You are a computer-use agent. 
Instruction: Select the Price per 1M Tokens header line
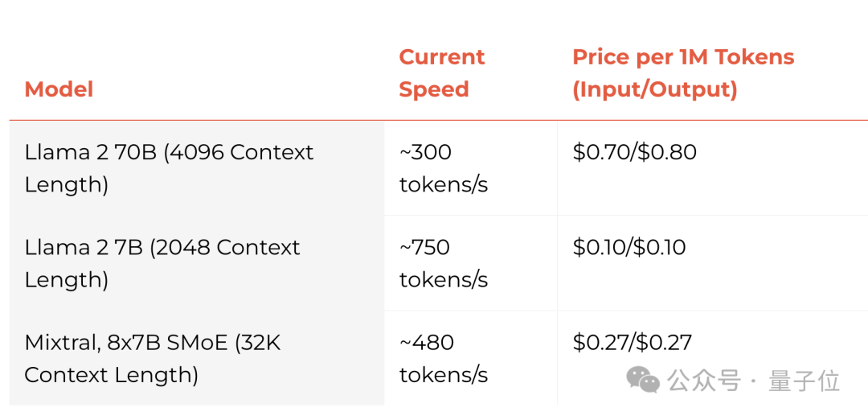682,57
